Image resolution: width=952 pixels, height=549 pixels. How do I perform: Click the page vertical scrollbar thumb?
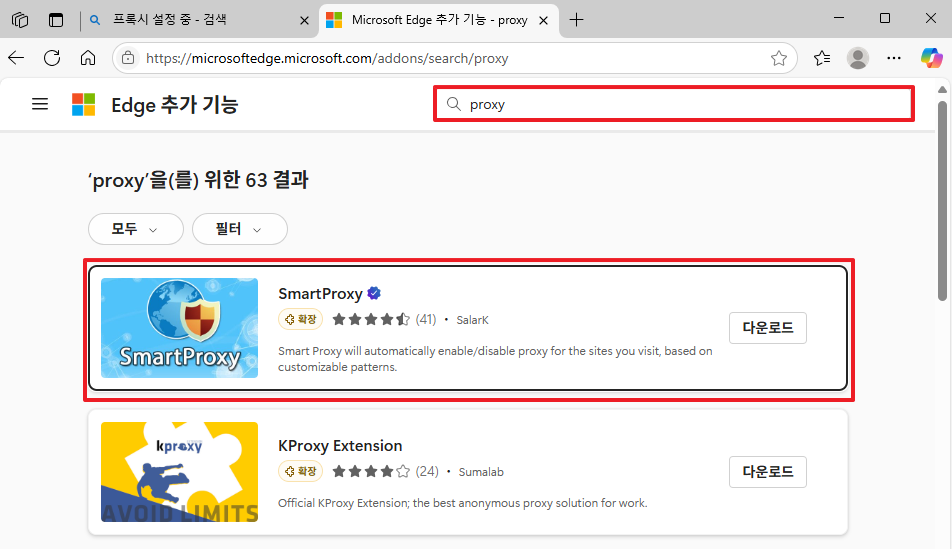tap(942, 200)
